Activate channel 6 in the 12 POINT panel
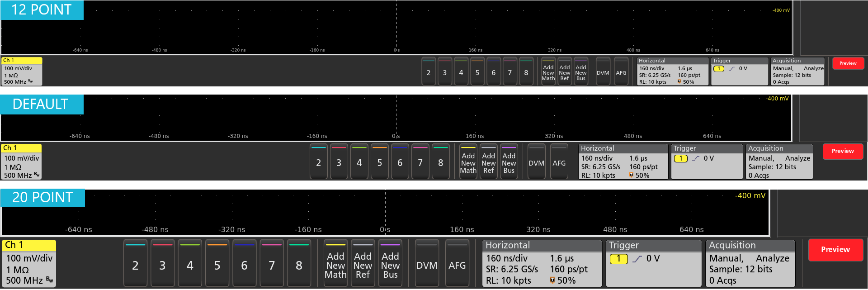868x290 pixels. click(x=494, y=71)
